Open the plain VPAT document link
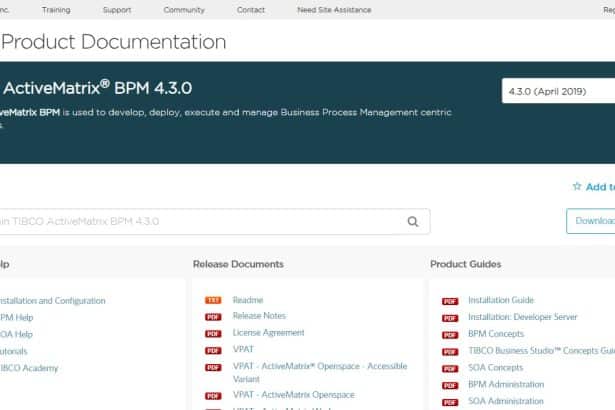Image resolution: width=615 pixels, height=410 pixels. click(243, 349)
